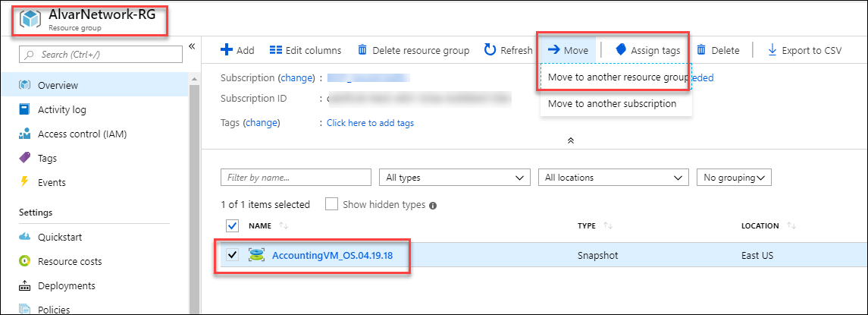The height and width of the screenshot is (315, 868).
Task: Click the Events lightning bolt icon
Action: click(x=24, y=182)
